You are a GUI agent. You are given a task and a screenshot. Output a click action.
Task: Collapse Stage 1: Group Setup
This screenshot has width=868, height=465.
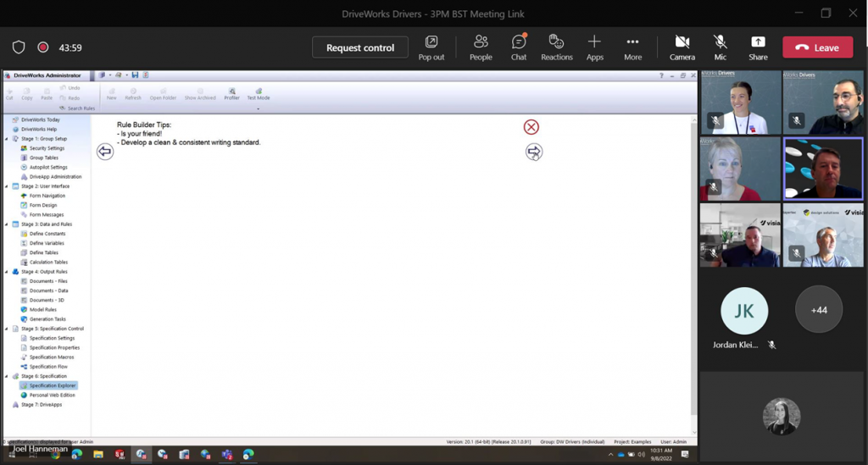(x=7, y=139)
